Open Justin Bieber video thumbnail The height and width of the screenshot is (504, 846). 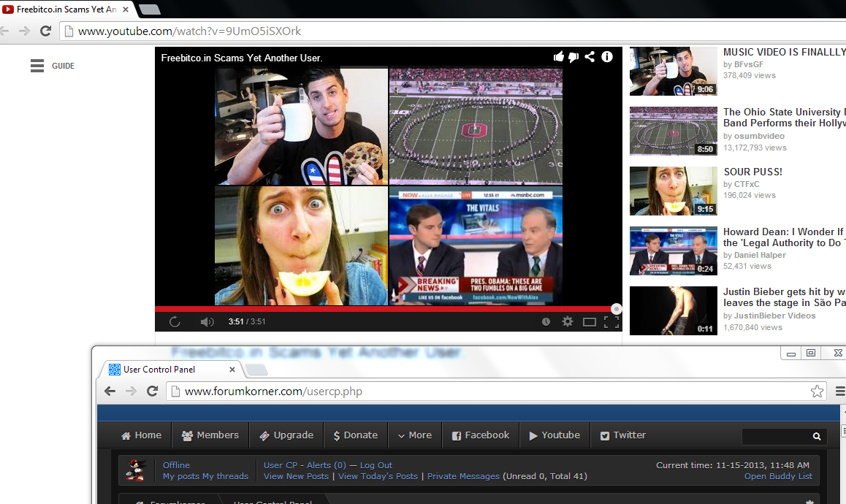coord(674,311)
